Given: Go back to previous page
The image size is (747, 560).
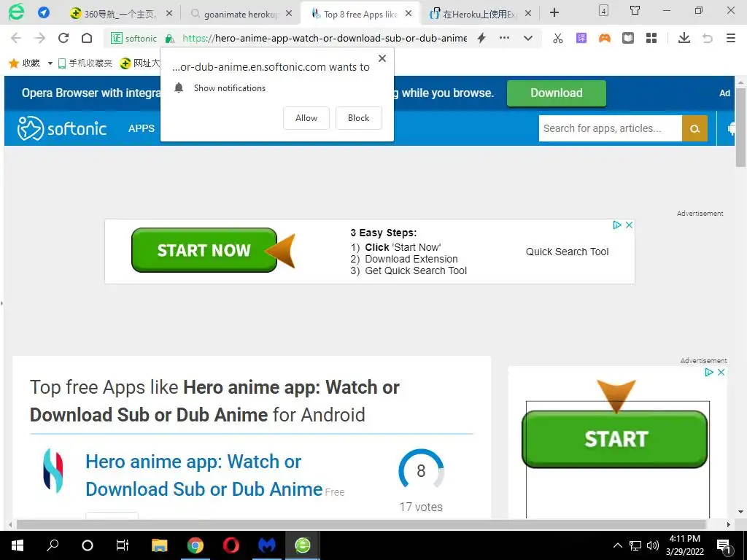Looking at the screenshot, I should [16, 38].
